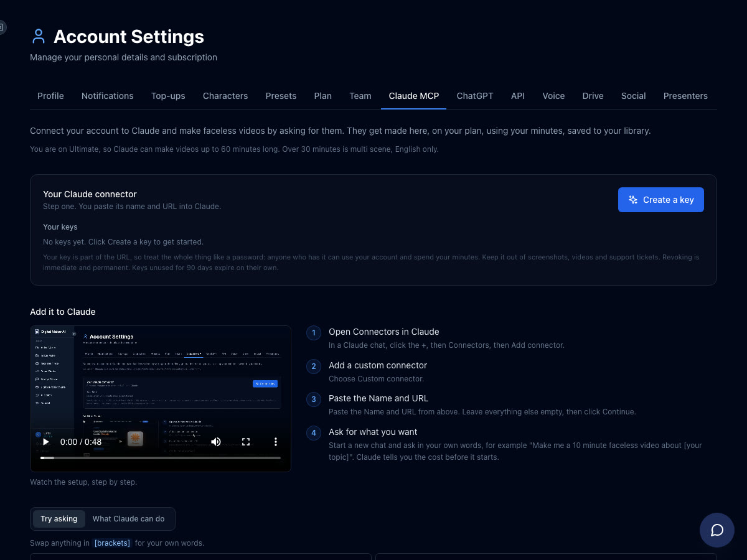Open the Social tab
This screenshot has height=560, width=747.
point(634,96)
